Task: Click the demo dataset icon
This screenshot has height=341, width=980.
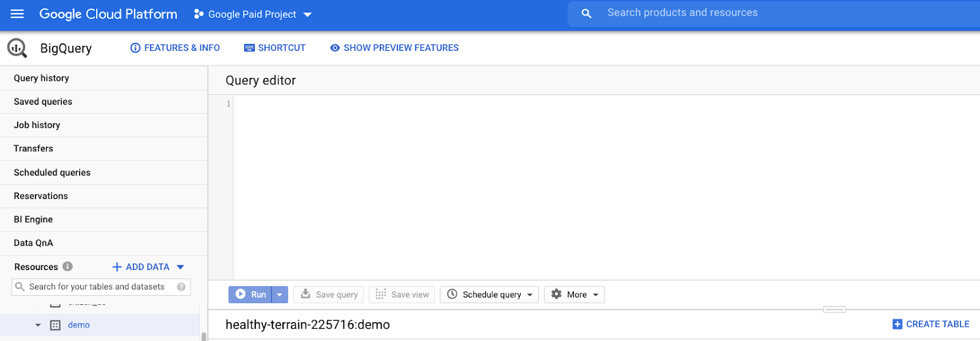Action: coord(55,325)
